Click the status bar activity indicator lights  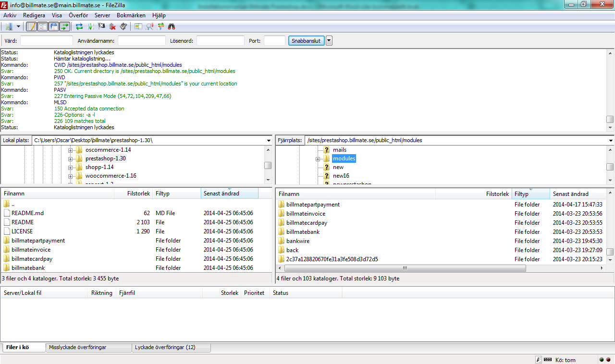pos(605,360)
